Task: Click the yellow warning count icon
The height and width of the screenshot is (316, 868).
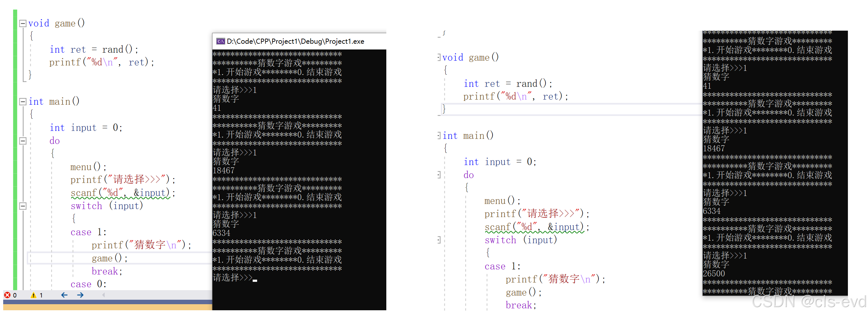Action: coord(33,295)
